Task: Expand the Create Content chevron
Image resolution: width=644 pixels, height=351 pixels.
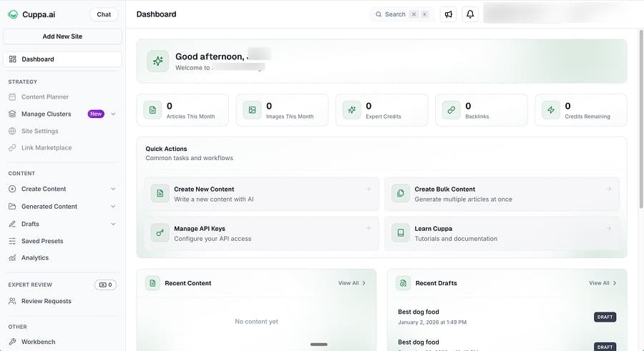Action: 113,189
